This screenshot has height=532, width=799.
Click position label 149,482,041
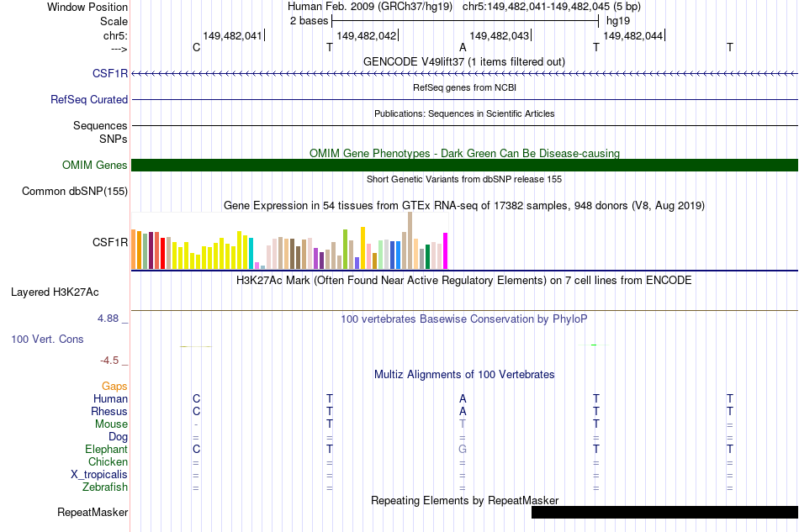[x=232, y=35]
